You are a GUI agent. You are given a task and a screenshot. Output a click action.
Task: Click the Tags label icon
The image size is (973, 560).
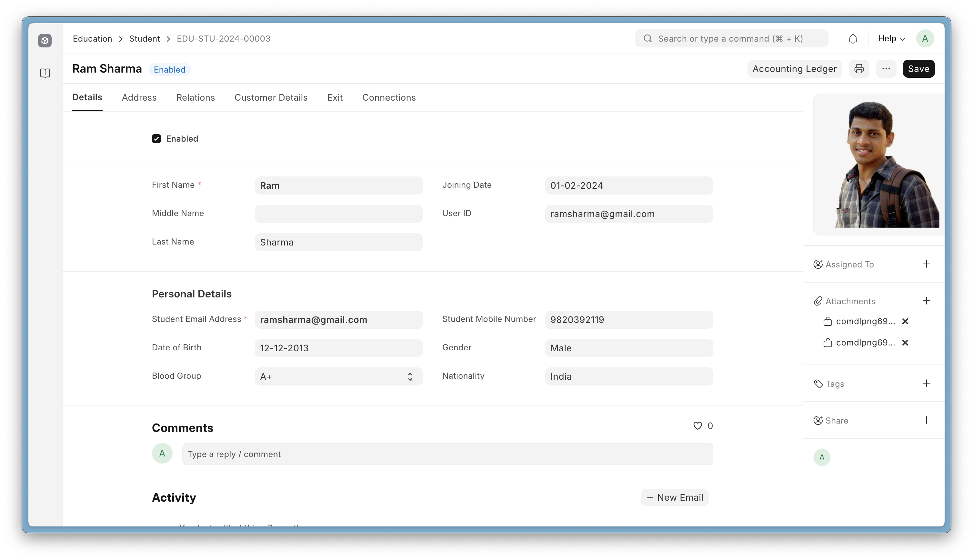pyautogui.click(x=818, y=384)
